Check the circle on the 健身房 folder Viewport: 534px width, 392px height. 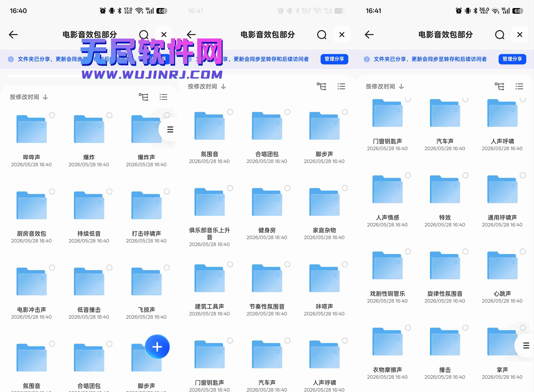point(287,188)
